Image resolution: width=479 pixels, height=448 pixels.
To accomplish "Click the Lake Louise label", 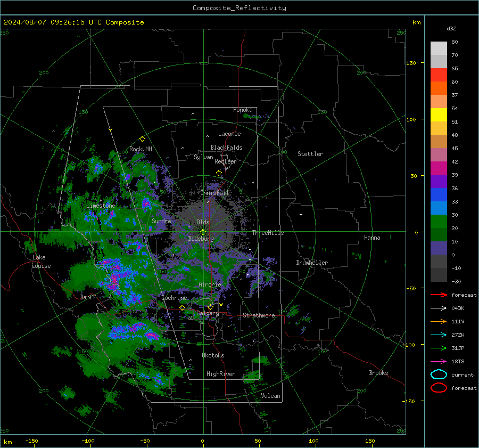I will 41,262.
